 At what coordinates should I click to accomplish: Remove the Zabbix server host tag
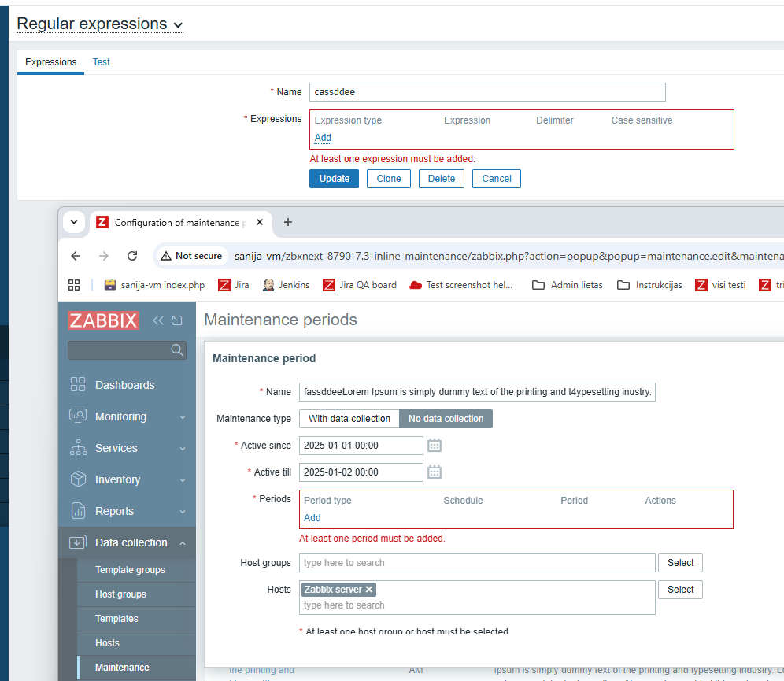coord(369,590)
